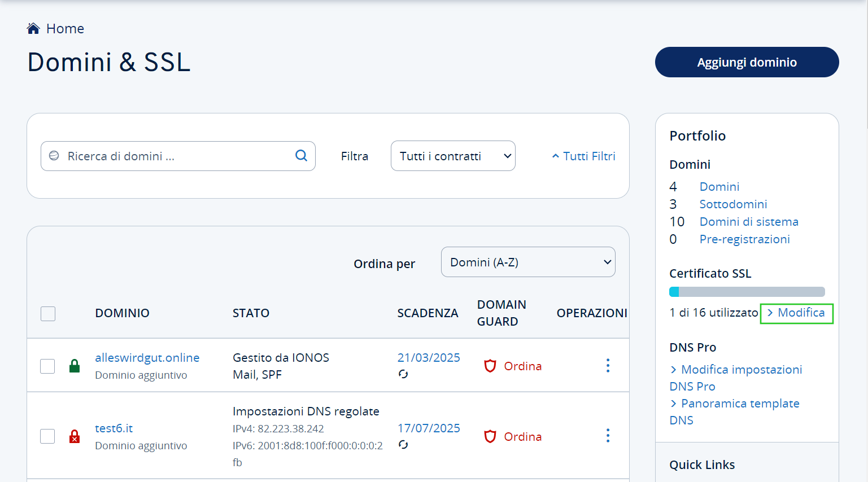Click expiry date 17/07/2025 link
Viewport: 868px width, 482px height.
tap(429, 428)
